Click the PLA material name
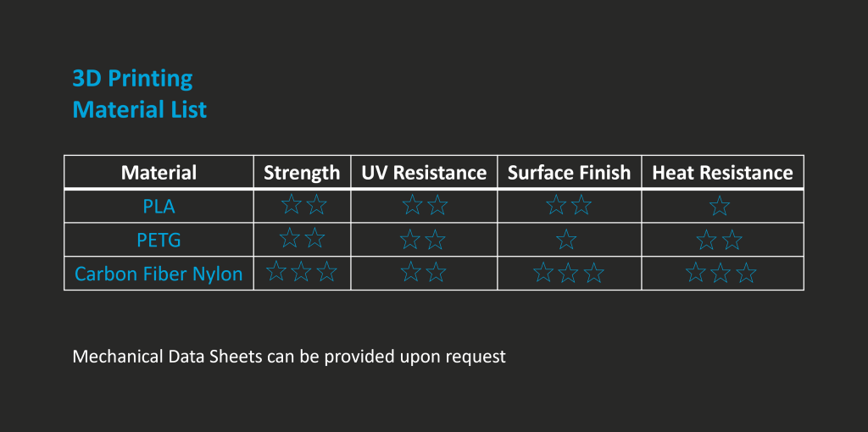Image resolution: width=868 pixels, height=432 pixels. (159, 206)
